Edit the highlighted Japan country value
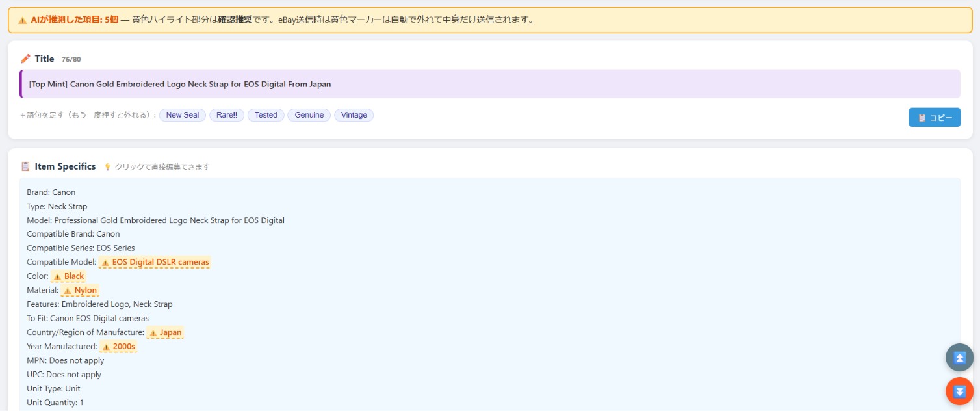Viewport: 980px width, 411px height. (165, 332)
